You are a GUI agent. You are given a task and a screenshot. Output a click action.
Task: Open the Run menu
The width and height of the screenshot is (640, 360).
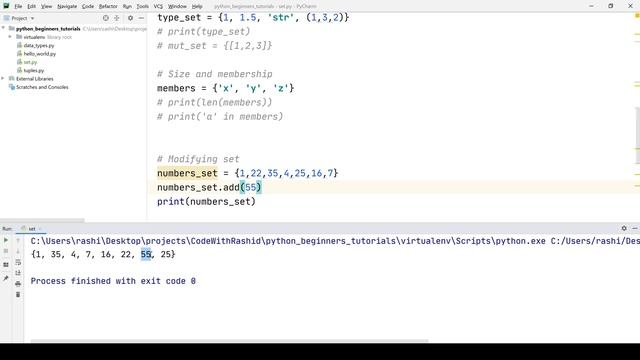pyautogui.click(x=127, y=6)
